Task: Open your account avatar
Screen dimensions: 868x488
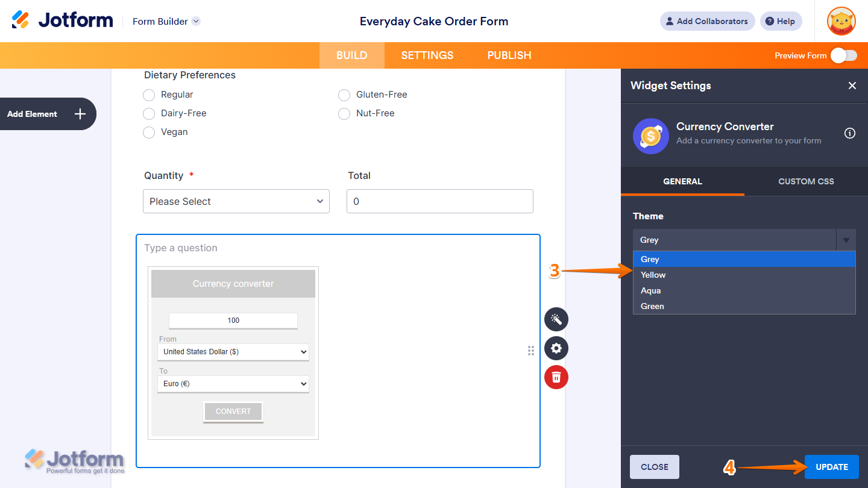Action: (x=841, y=21)
